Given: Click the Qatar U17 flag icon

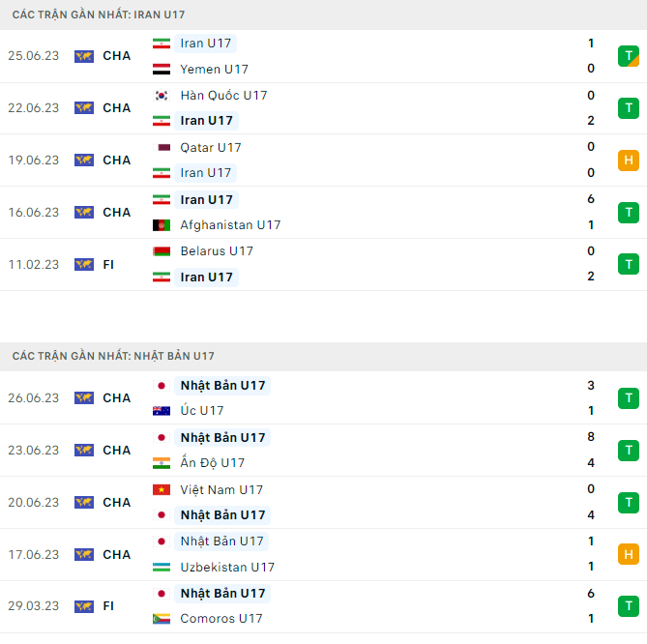Looking at the screenshot, I should click(x=162, y=148).
